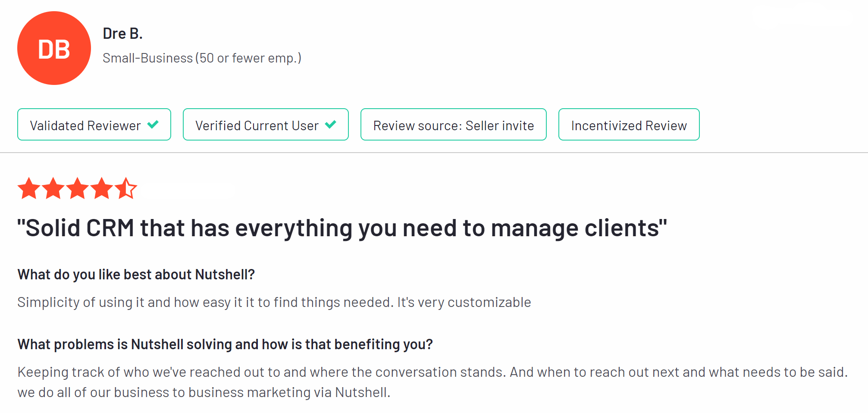Click the question about liking Nutshell best

tap(136, 275)
